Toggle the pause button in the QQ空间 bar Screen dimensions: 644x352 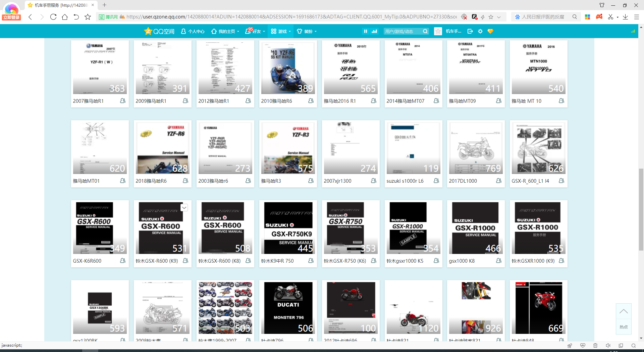point(366,31)
